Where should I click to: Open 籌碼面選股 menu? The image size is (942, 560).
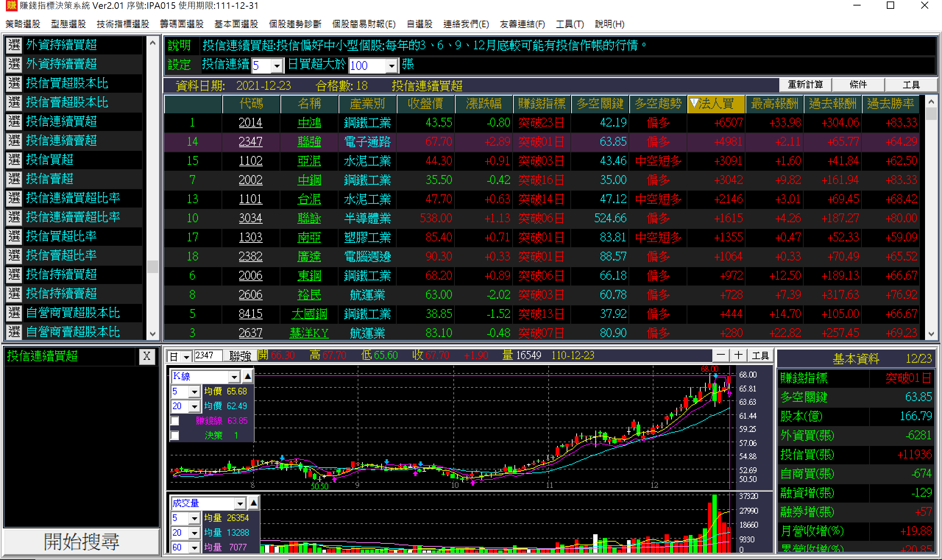tap(181, 24)
